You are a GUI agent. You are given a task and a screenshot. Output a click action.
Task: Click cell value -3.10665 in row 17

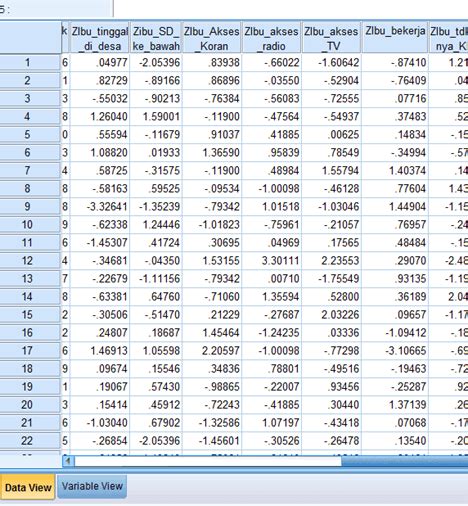[x=395, y=351]
